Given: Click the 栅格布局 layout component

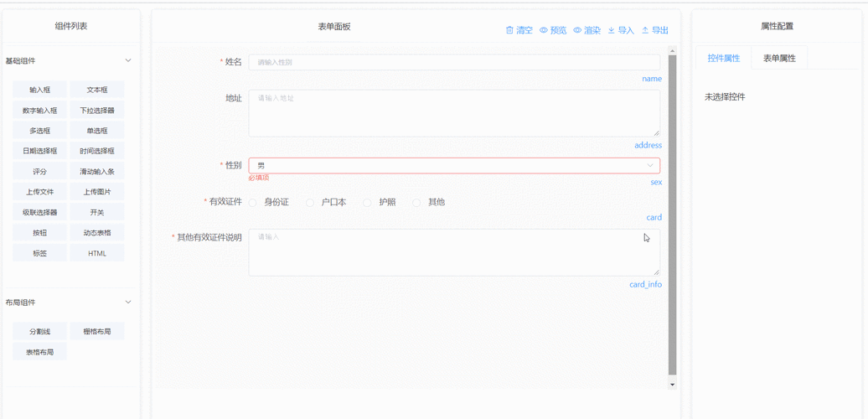Looking at the screenshot, I should pos(97,332).
